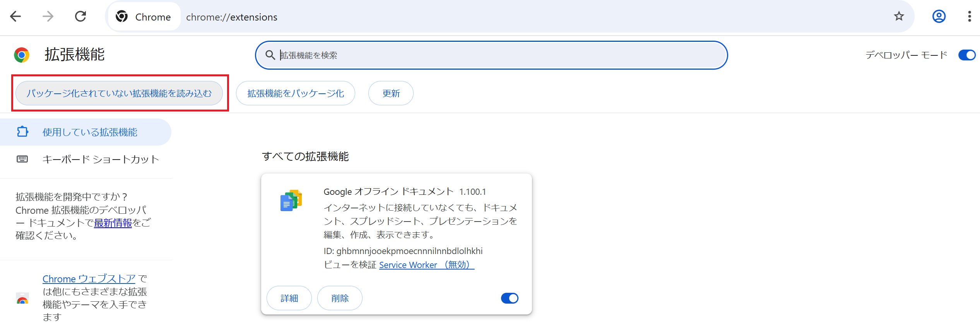The height and width of the screenshot is (323, 980).
Task: Click the browser forward arrow
Action: point(48,17)
